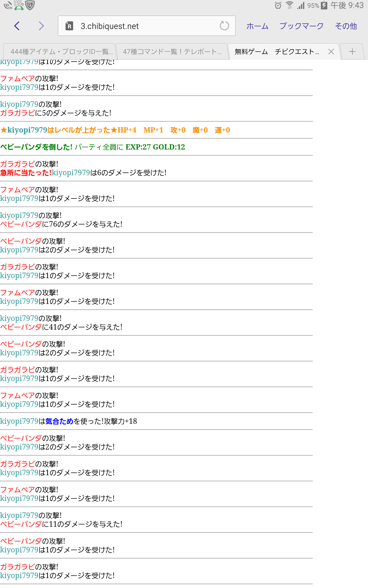Viewport: 368px width, 588px height.
Task: Click ベビーパンダに11のダメージを与えた! line
Action: [61, 524]
